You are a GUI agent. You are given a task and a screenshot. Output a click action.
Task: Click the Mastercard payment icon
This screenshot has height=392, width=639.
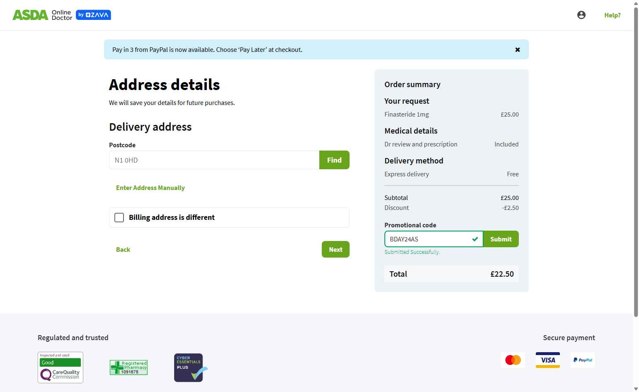(x=513, y=360)
